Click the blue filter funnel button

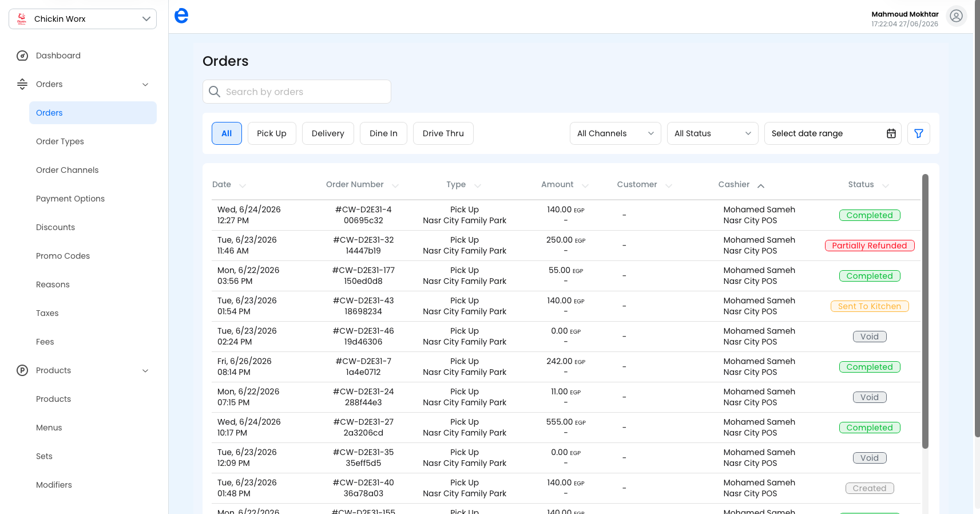tap(919, 133)
